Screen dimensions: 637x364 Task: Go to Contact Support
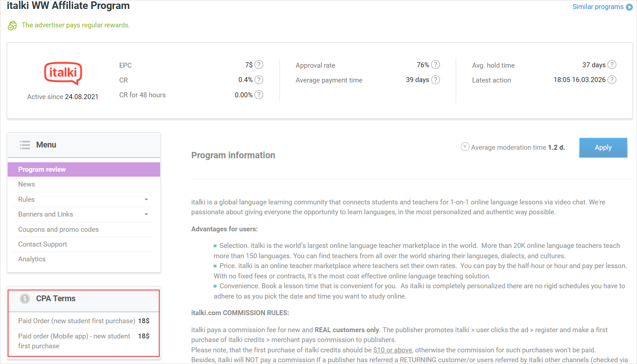point(43,244)
